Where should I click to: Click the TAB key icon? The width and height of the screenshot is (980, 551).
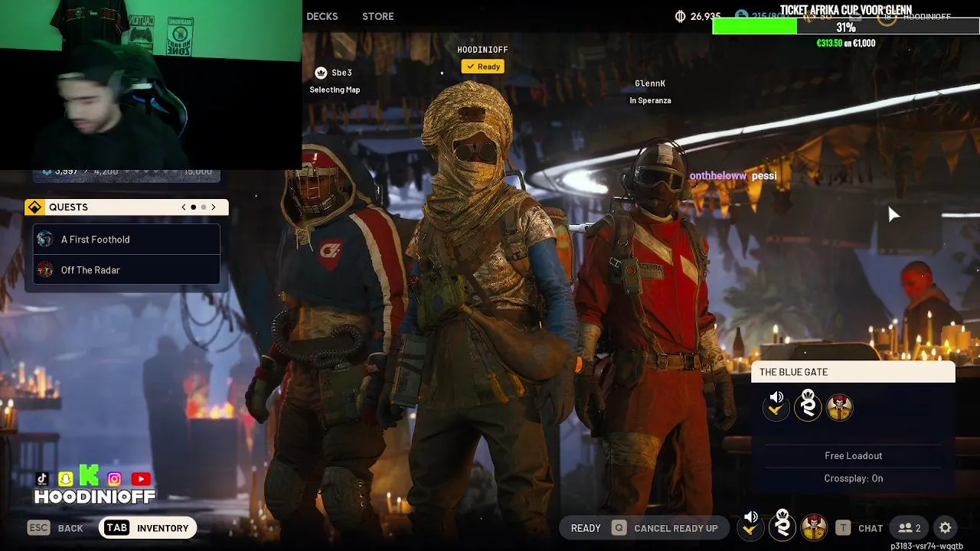[116, 528]
